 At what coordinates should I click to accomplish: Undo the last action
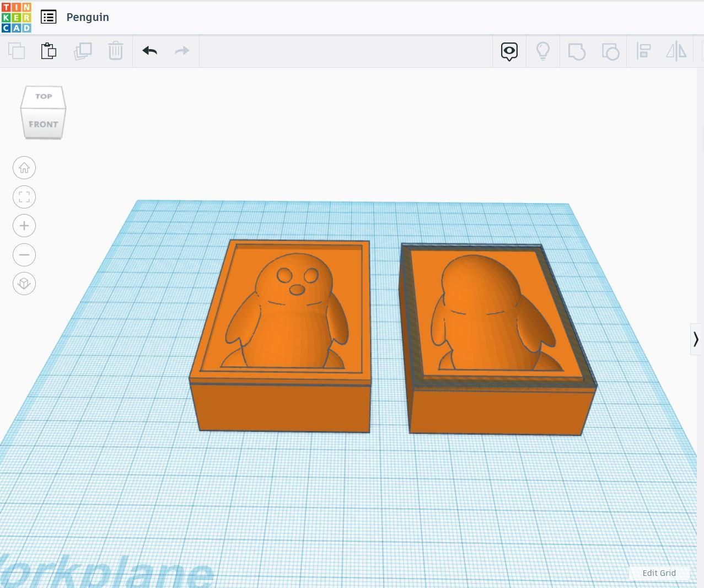coord(149,51)
